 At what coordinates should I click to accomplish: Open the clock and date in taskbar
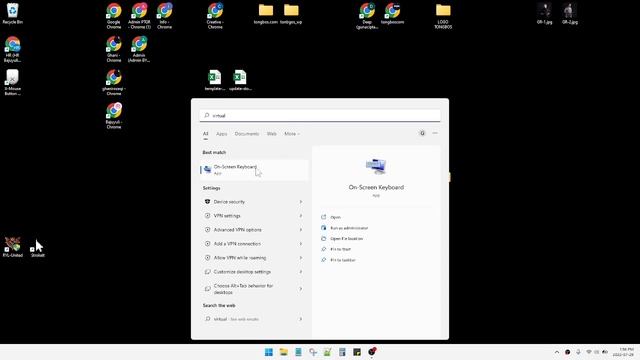pyautogui.click(x=623, y=352)
